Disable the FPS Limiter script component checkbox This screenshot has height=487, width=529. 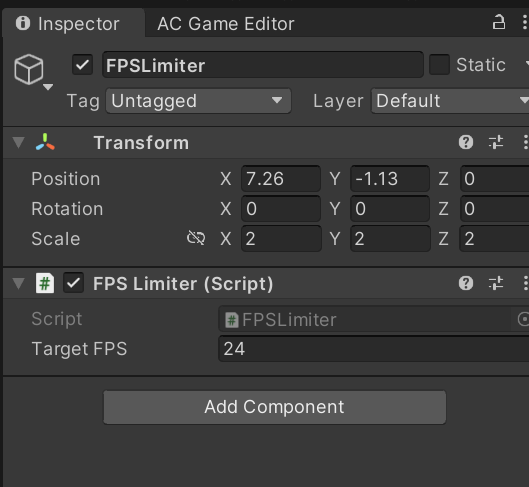[x=74, y=283]
